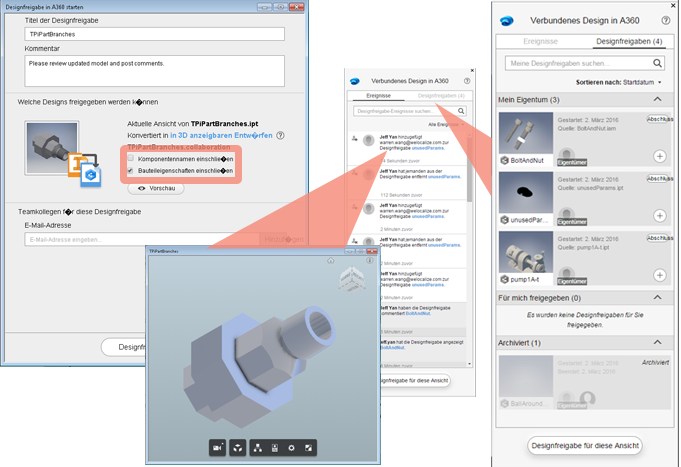Open Designfreigaben (4) tab in the small panel
The height and width of the screenshot is (467, 681).
[441, 96]
